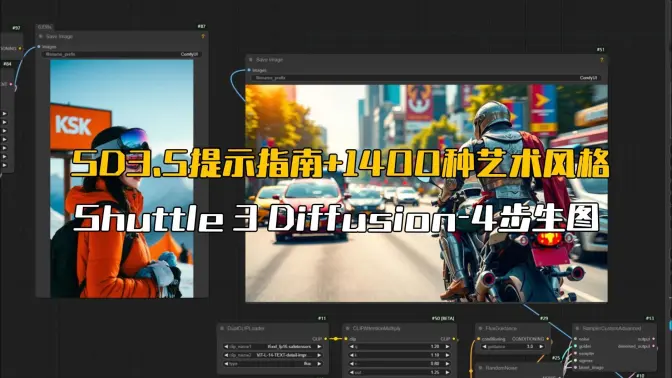
Task: Increase v value in CLIPAttentionMultiply
Action: (x=447, y=364)
